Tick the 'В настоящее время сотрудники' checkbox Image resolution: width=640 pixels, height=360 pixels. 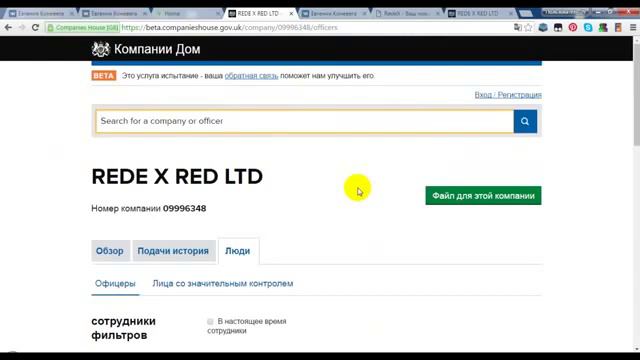click(x=210, y=322)
